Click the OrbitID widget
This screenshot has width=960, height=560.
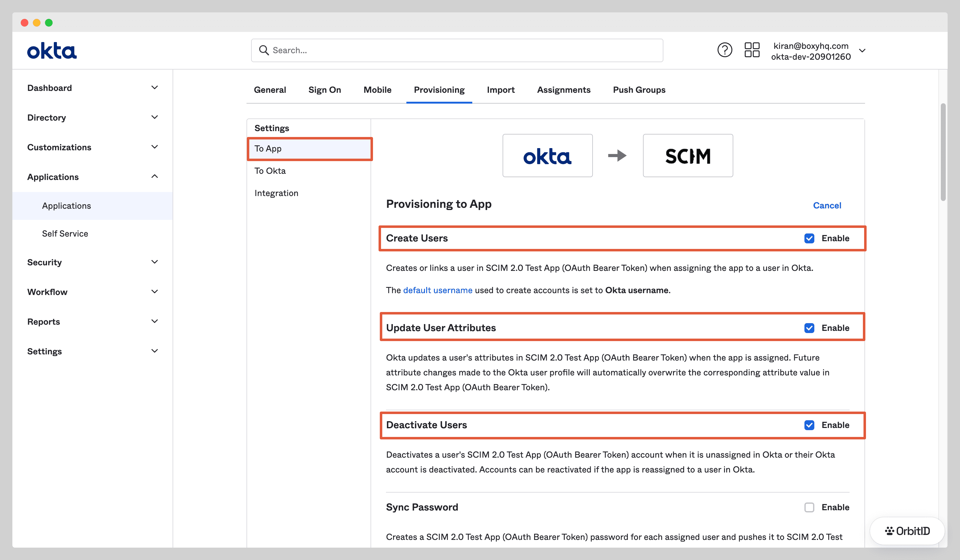click(907, 531)
